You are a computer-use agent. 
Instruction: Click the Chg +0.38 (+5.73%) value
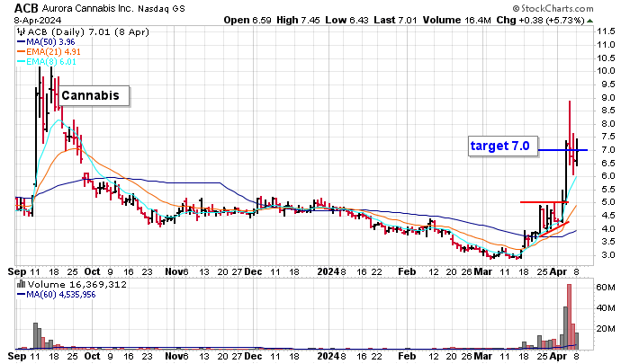540,20
